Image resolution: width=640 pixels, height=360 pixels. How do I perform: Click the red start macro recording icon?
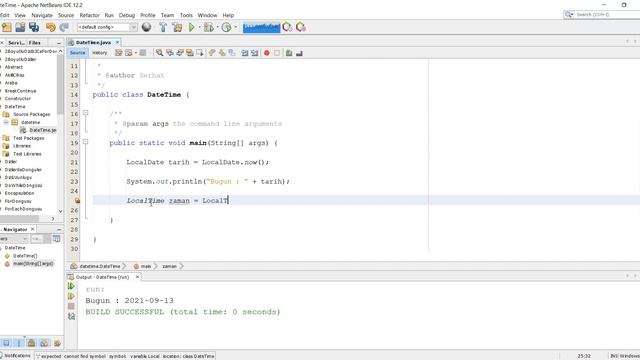point(267,53)
